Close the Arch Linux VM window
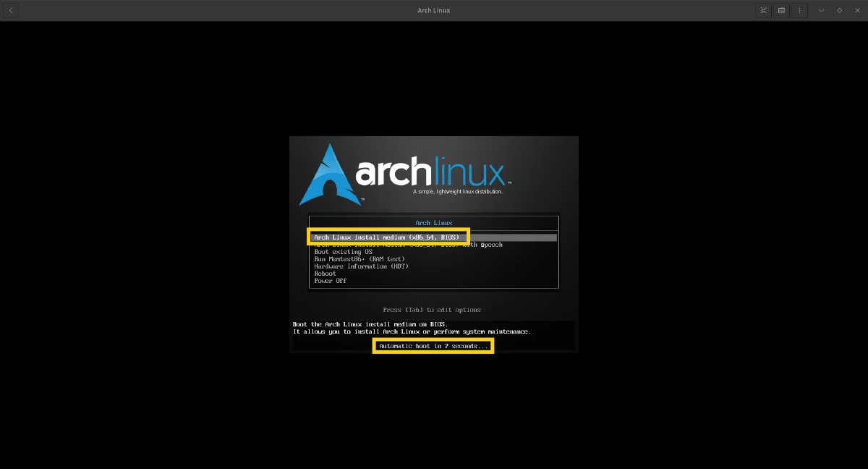868x469 pixels. tap(857, 10)
